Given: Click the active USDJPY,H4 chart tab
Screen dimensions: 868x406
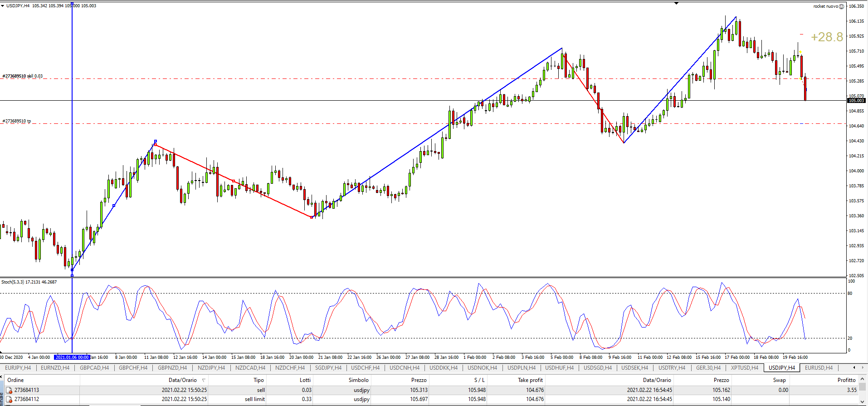Looking at the screenshot, I should point(782,368).
